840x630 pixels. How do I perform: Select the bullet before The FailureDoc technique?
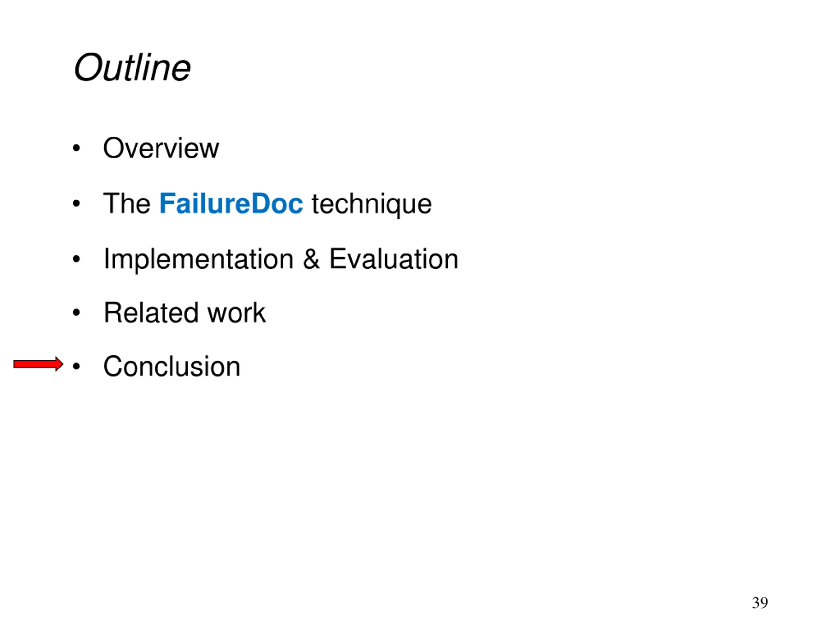pos(76,203)
